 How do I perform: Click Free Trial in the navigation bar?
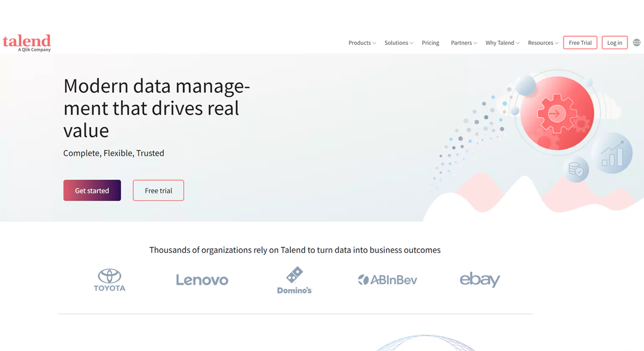[x=580, y=43]
